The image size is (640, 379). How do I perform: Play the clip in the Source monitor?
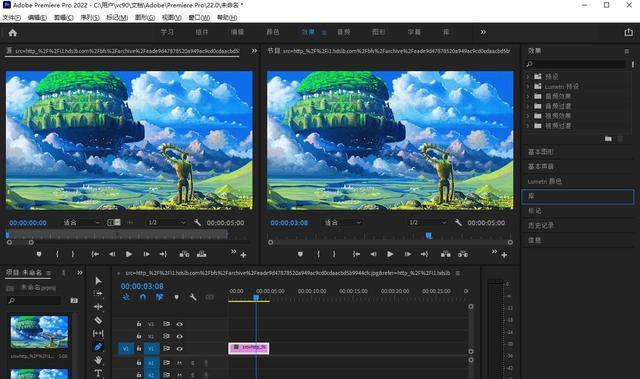129,254
